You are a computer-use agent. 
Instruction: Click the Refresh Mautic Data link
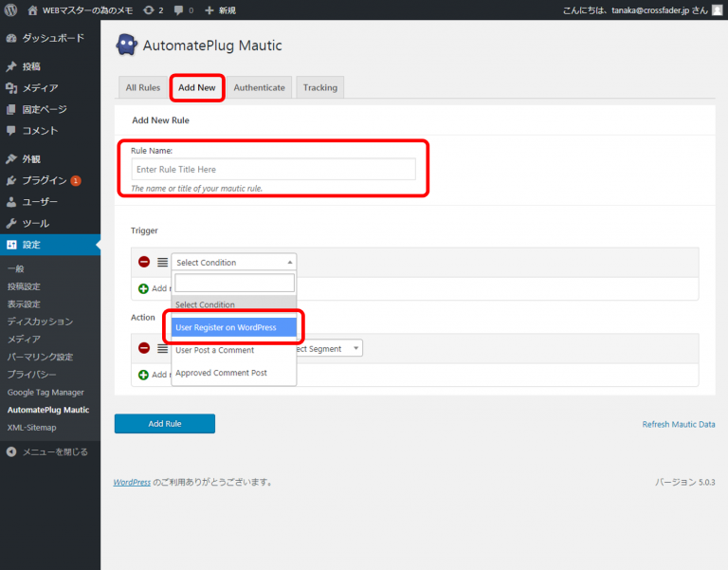pos(678,424)
